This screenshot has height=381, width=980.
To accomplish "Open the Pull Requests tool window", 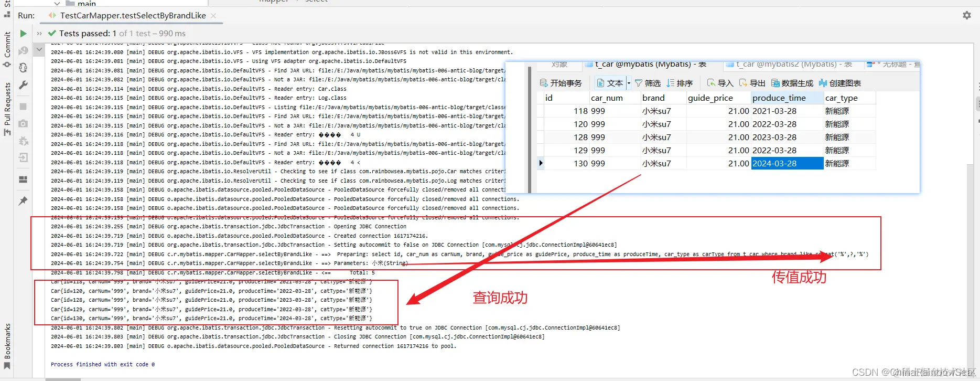I will 7,109.
